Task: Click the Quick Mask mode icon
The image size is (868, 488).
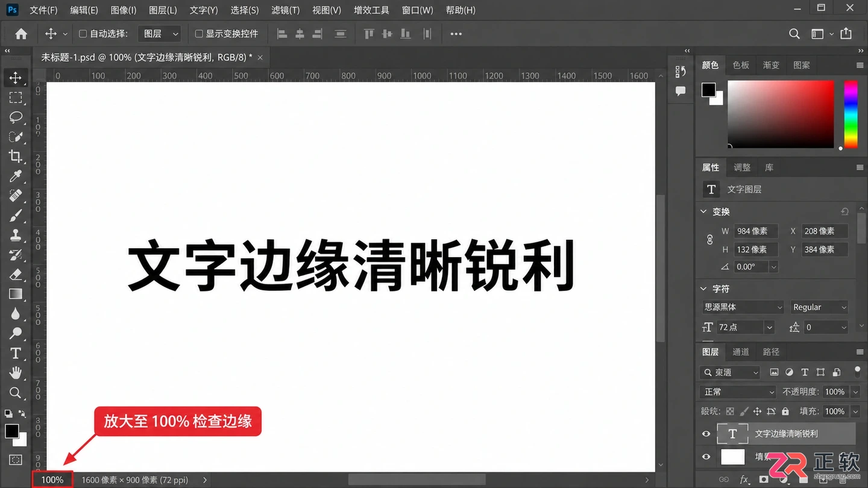Action: [x=16, y=460]
